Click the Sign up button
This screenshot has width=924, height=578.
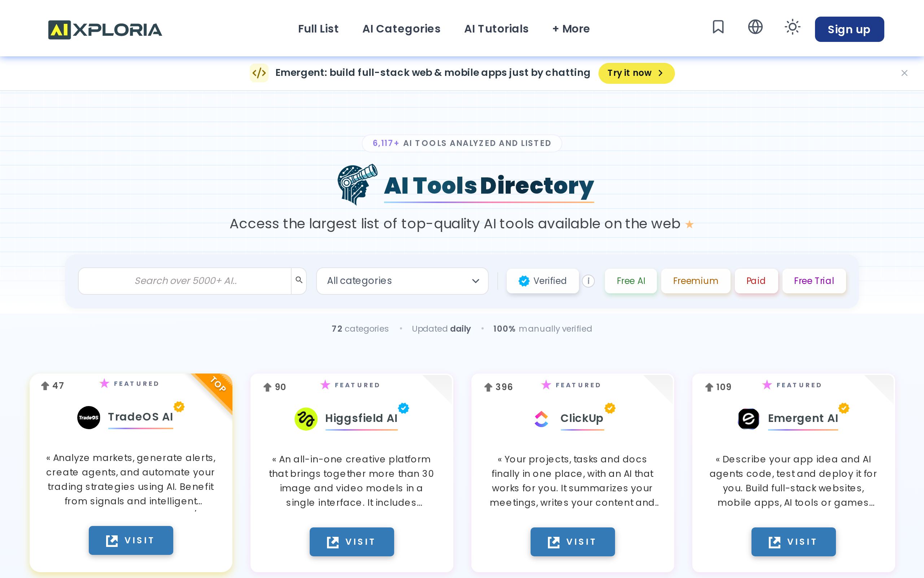tap(849, 29)
